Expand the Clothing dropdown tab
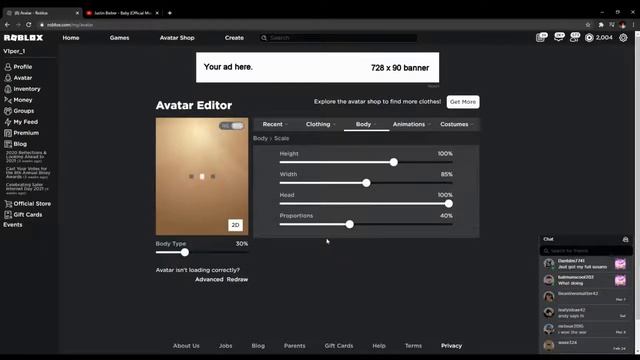 (321, 124)
